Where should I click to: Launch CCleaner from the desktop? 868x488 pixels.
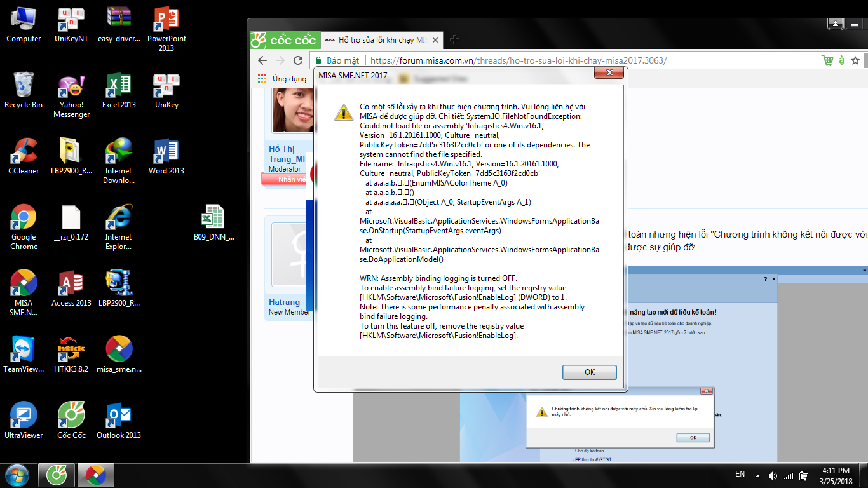pos(24,157)
